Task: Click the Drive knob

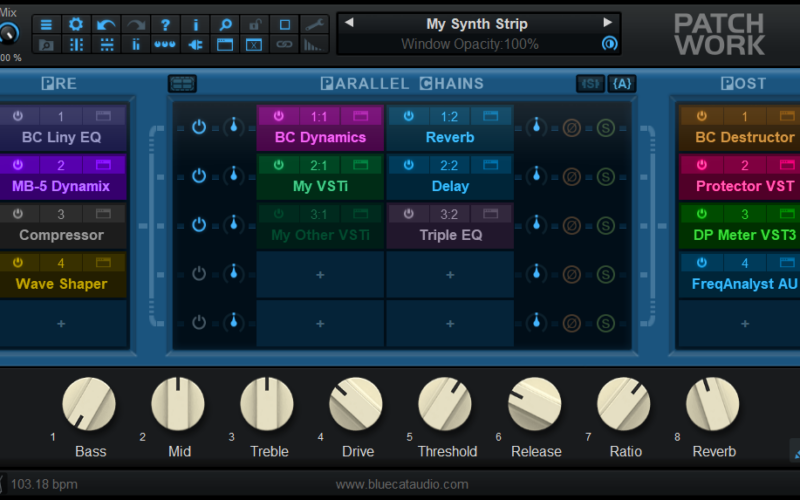Action: click(356, 405)
